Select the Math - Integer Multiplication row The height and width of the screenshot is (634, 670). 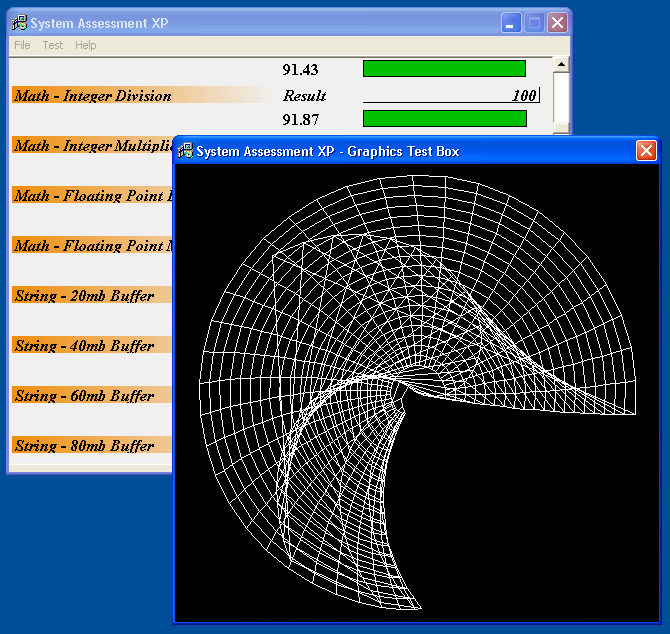coord(92,146)
